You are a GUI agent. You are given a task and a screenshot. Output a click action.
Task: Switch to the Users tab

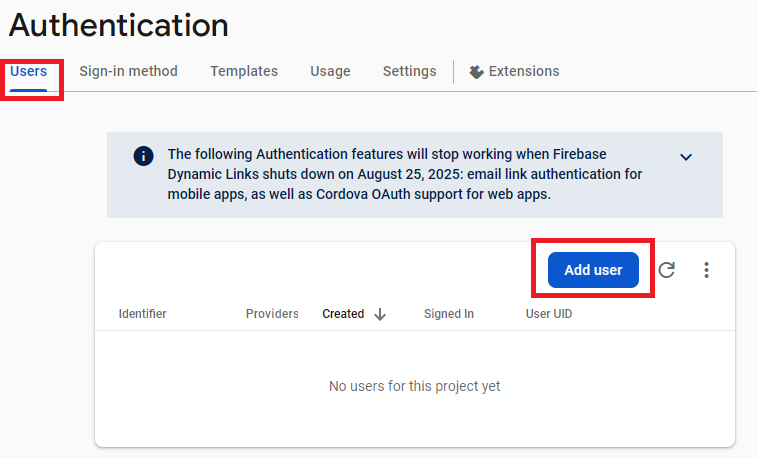point(28,71)
